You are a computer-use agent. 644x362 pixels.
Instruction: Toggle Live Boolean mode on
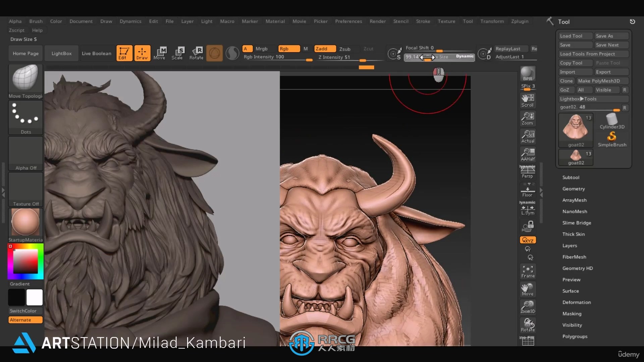pyautogui.click(x=96, y=53)
